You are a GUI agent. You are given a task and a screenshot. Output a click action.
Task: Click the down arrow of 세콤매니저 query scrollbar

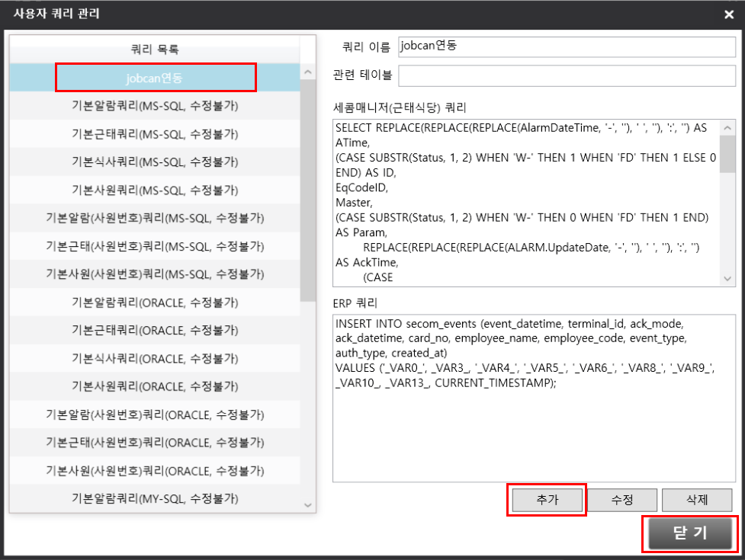(727, 280)
